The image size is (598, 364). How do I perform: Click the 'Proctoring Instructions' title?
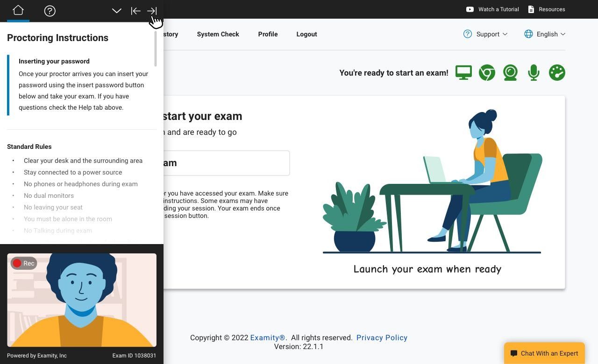pos(57,38)
